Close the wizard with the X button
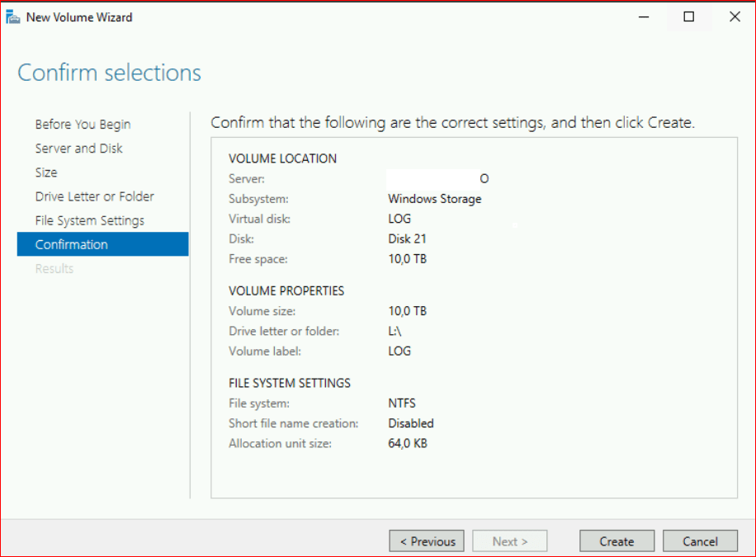 coord(734,17)
